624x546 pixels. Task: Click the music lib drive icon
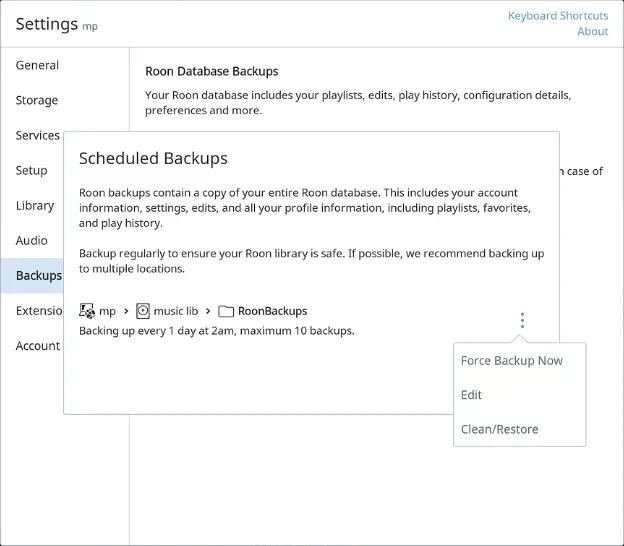click(143, 311)
